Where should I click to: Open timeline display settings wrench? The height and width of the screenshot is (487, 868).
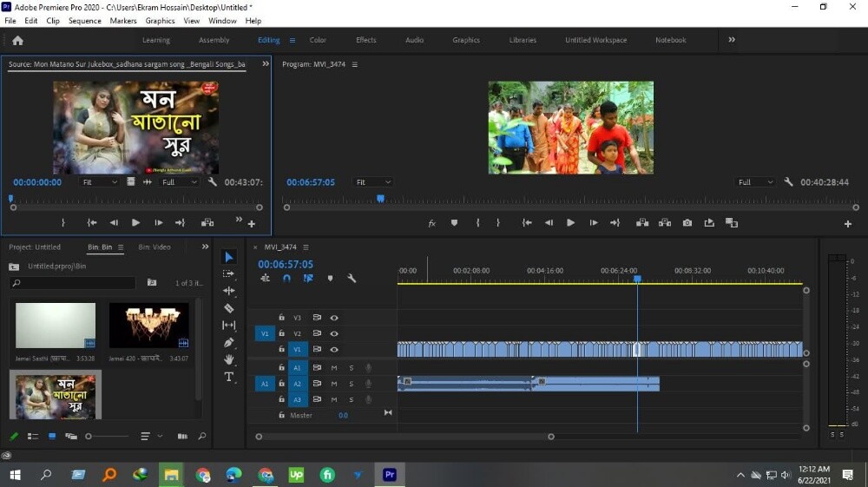[352, 279]
